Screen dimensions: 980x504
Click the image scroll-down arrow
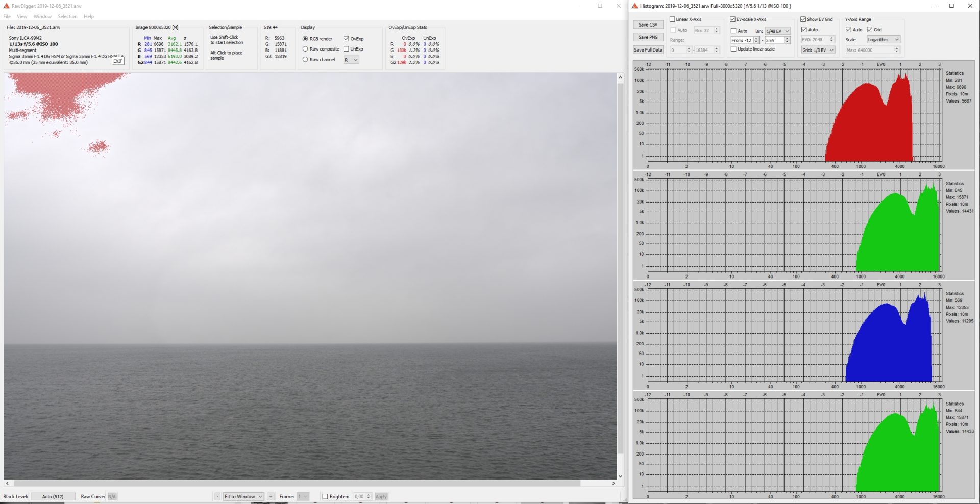(620, 476)
